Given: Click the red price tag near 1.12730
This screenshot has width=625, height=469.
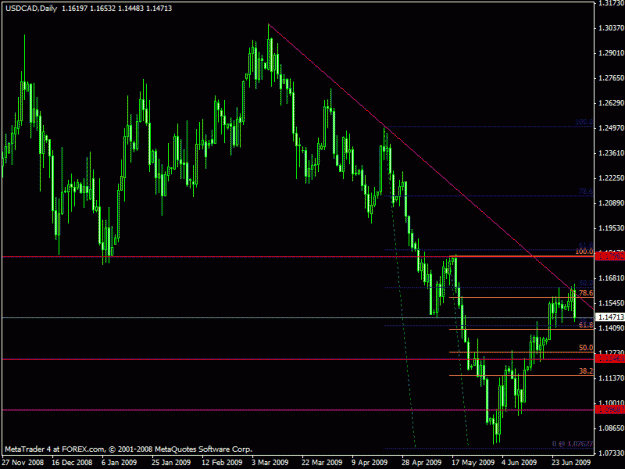Looking at the screenshot, I should pyautogui.click(x=610, y=359).
